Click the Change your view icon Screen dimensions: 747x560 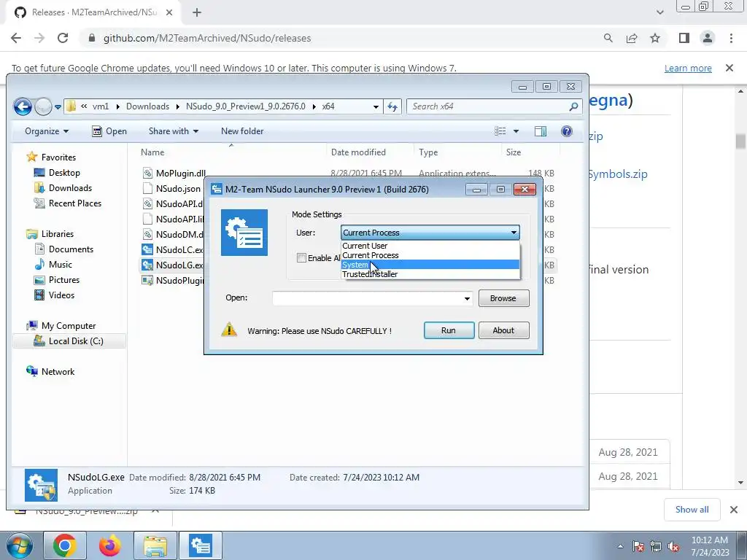(x=500, y=131)
